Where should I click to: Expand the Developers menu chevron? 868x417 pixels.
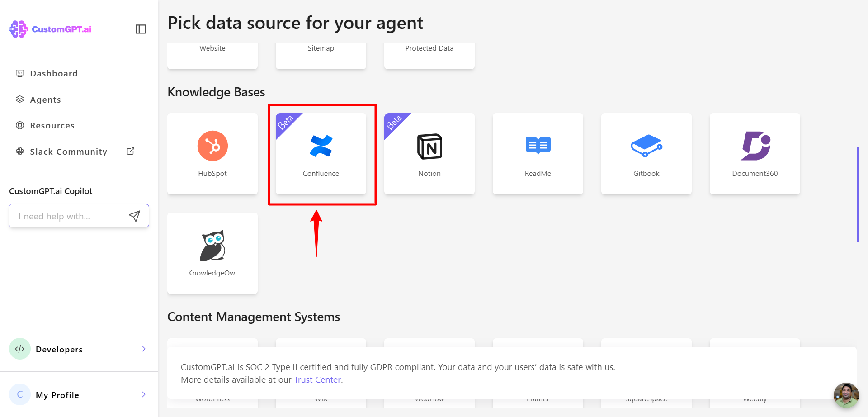point(144,349)
